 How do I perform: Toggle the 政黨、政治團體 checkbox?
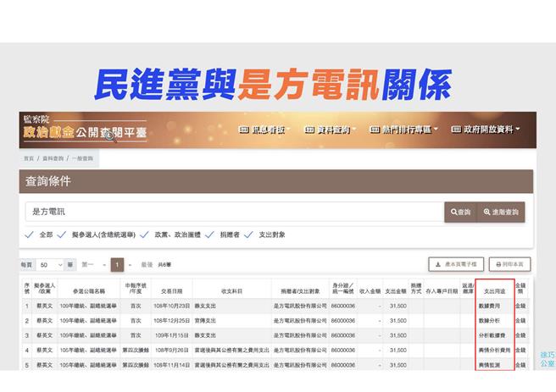144,235
